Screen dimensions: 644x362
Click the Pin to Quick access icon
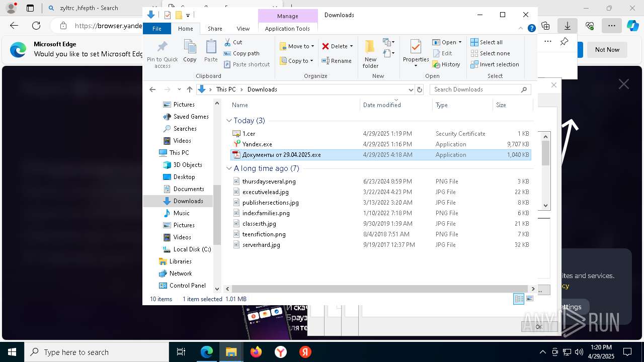(162, 54)
